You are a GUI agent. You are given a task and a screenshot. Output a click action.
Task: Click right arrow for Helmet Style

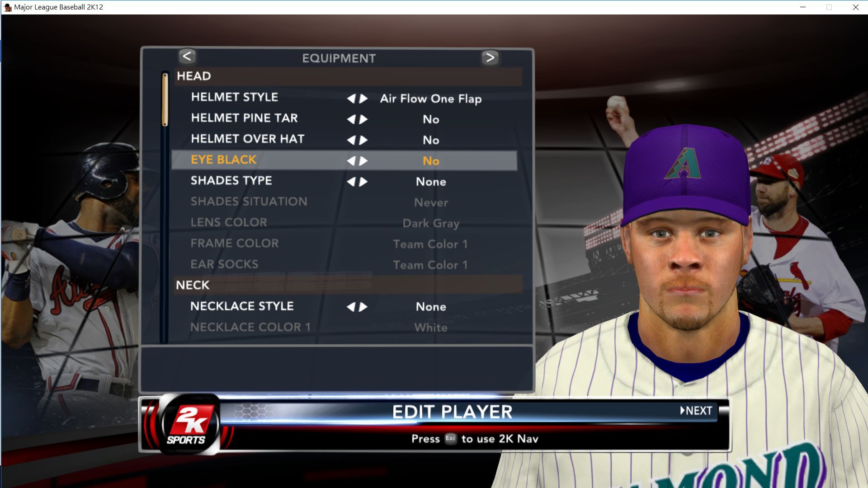coord(363,99)
